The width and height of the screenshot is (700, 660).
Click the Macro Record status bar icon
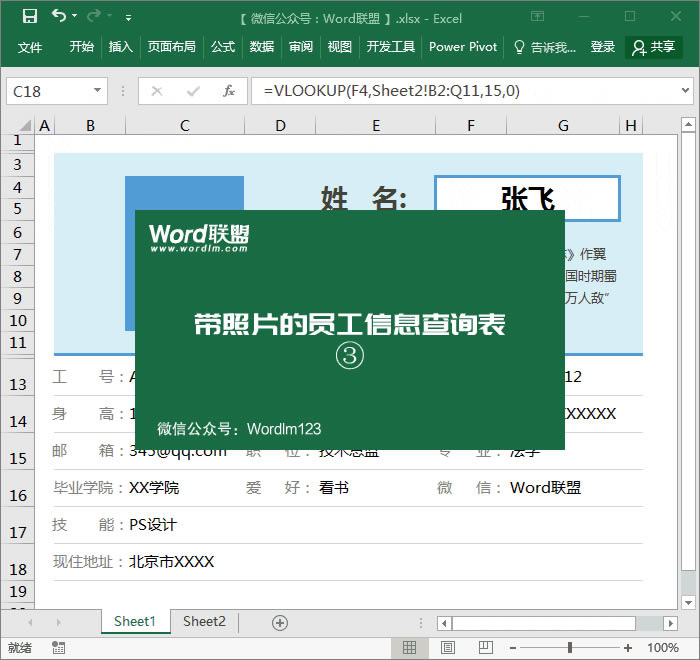coord(58,648)
